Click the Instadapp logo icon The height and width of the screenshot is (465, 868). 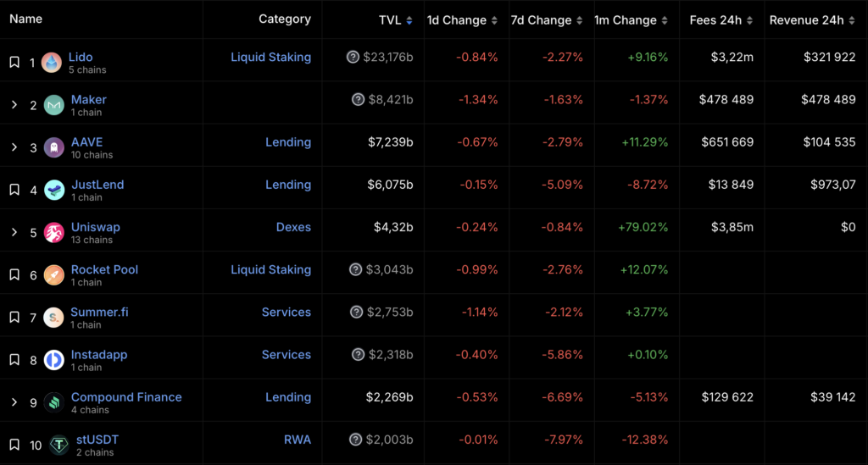click(54, 360)
